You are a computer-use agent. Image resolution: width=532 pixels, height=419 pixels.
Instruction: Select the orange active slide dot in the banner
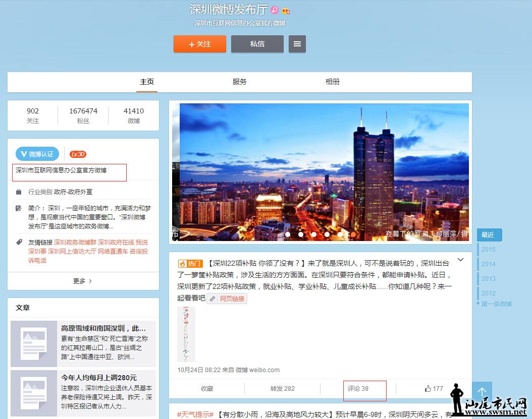(x=353, y=234)
